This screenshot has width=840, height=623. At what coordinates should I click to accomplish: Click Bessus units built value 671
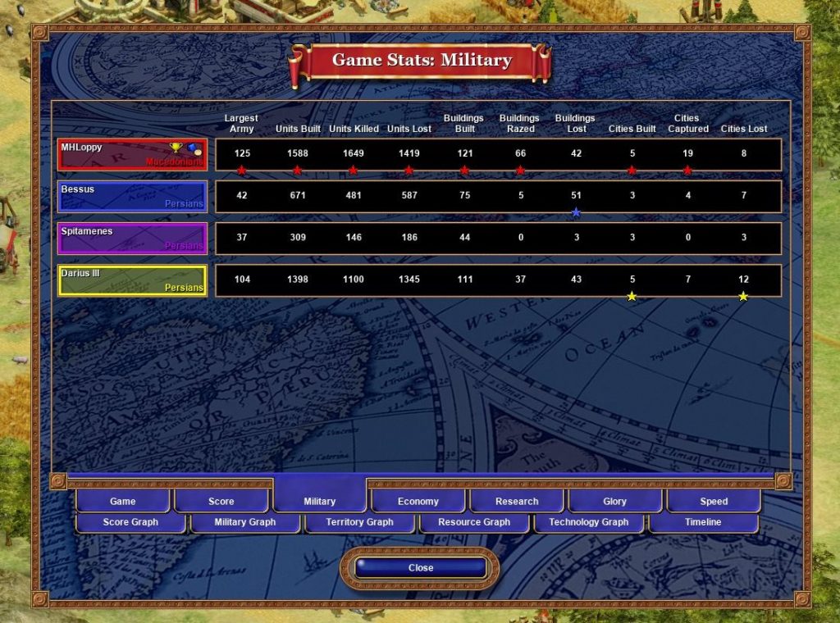pos(297,195)
